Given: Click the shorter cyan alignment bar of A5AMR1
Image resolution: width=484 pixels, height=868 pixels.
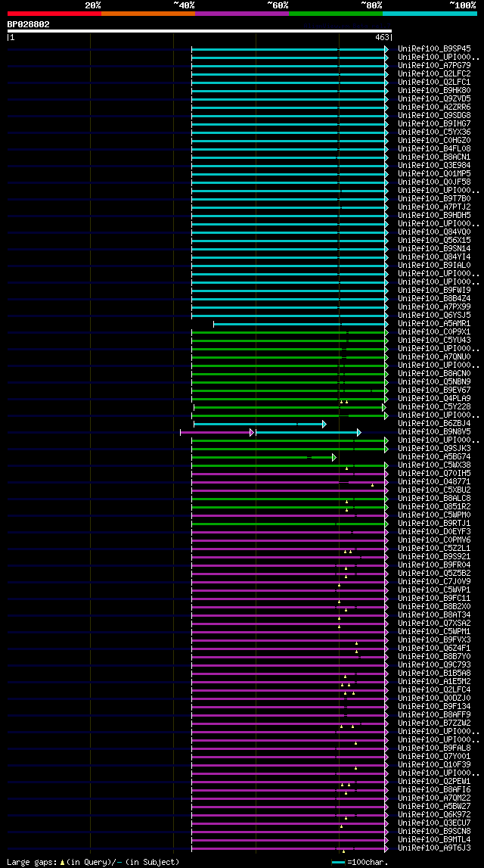Looking at the screenshot, I should tap(301, 324).
